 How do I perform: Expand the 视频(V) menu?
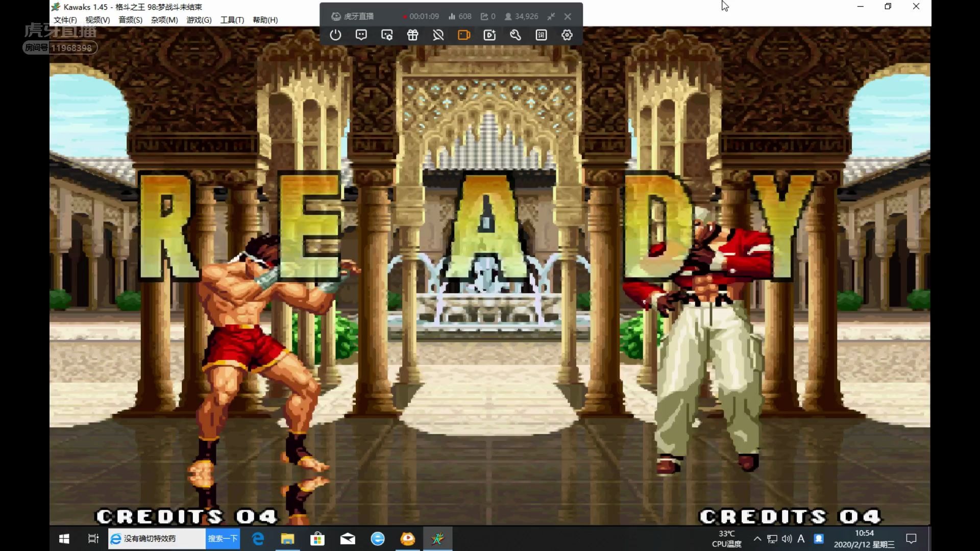tap(97, 20)
